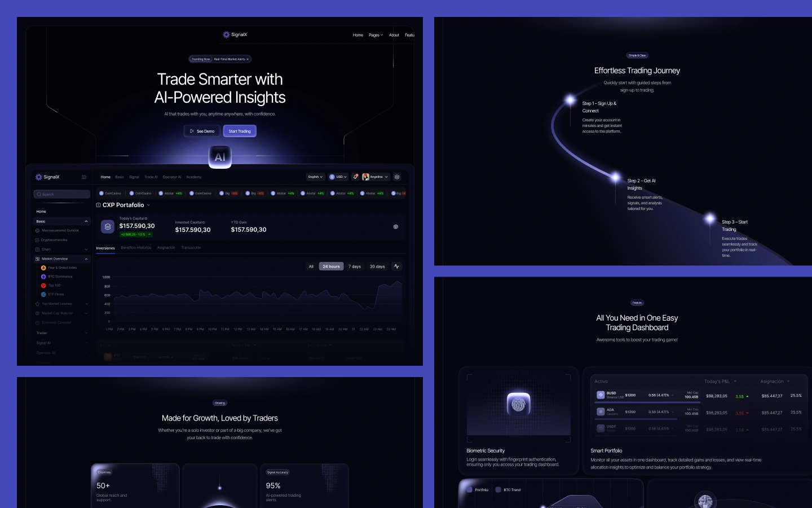Open the Operator AI dashboard menu item
Viewport: 812px width, 508px height.
[172, 177]
